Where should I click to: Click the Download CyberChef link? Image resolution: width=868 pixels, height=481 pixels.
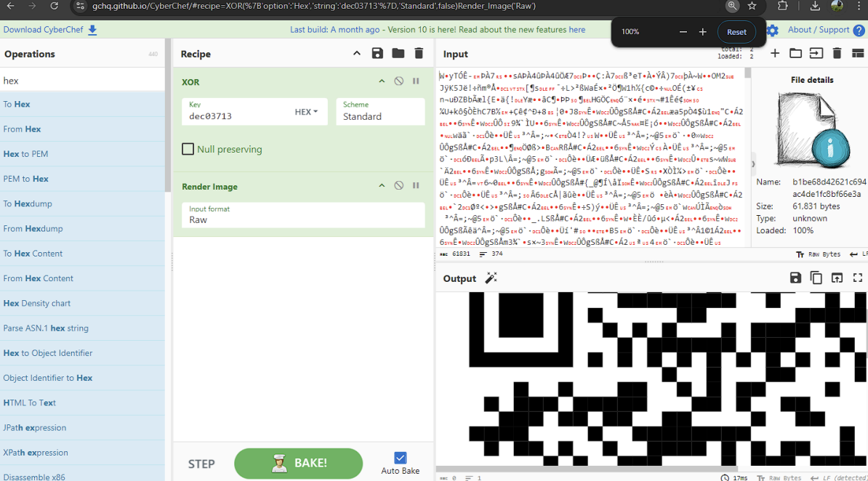(x=44, y=31)
